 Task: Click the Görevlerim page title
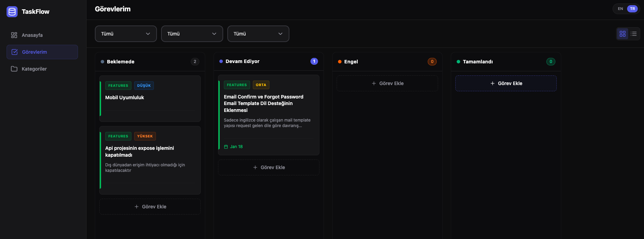click(113, 9)
